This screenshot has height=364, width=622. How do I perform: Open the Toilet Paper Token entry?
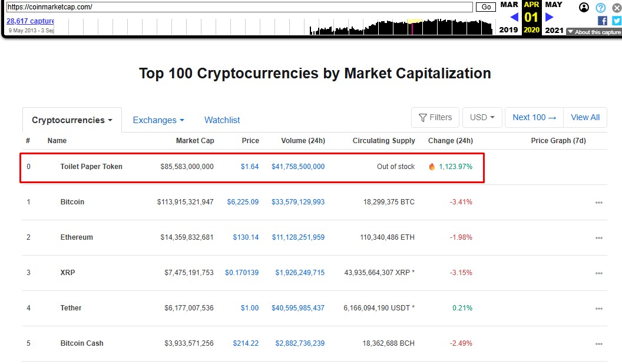click(91, 167)
